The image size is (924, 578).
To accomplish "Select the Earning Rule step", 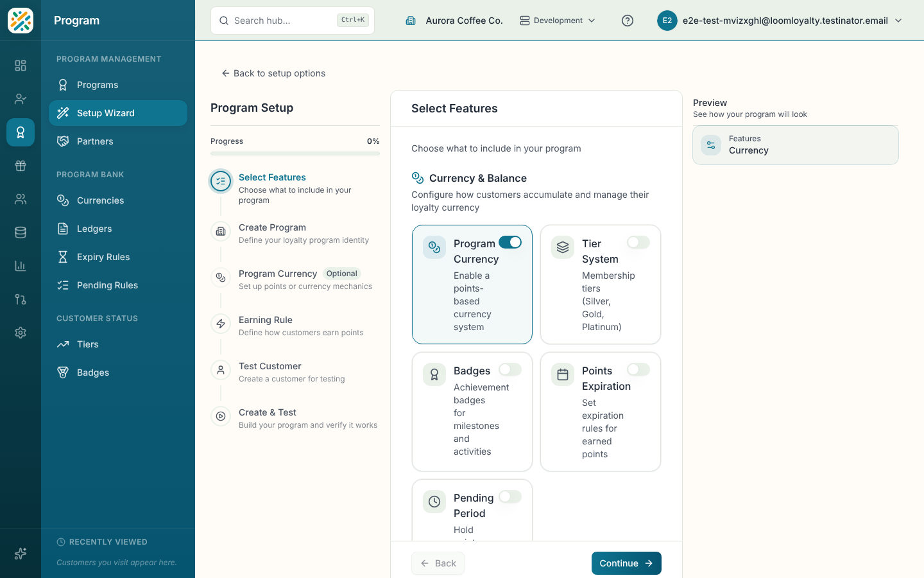I will point(295,326).
